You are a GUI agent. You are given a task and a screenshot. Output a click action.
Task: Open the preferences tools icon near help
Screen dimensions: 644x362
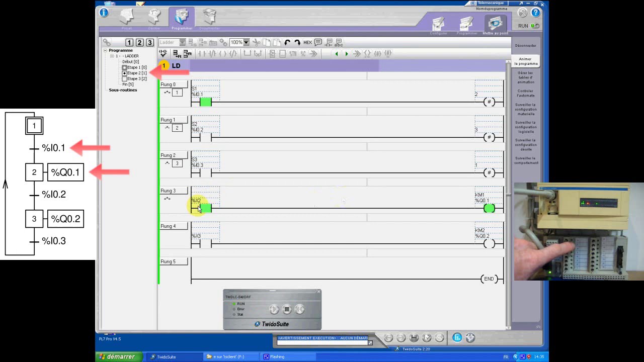[523, 13]
